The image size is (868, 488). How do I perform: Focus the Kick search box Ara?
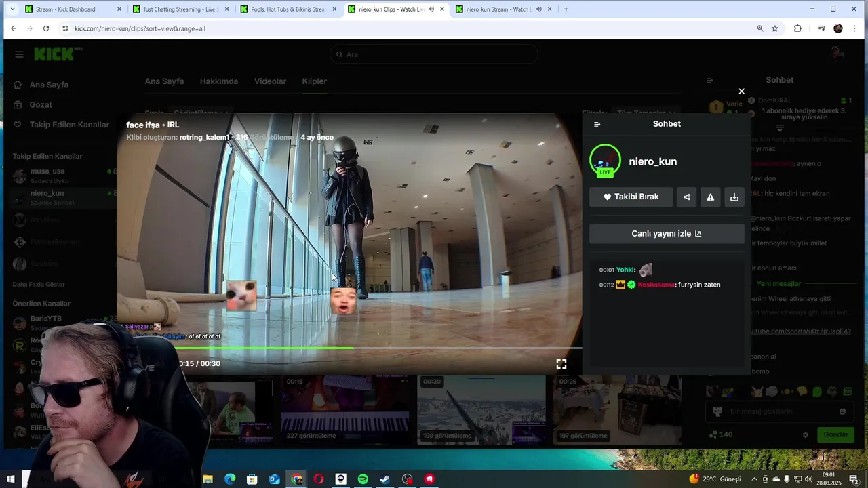tap(434, 54)
